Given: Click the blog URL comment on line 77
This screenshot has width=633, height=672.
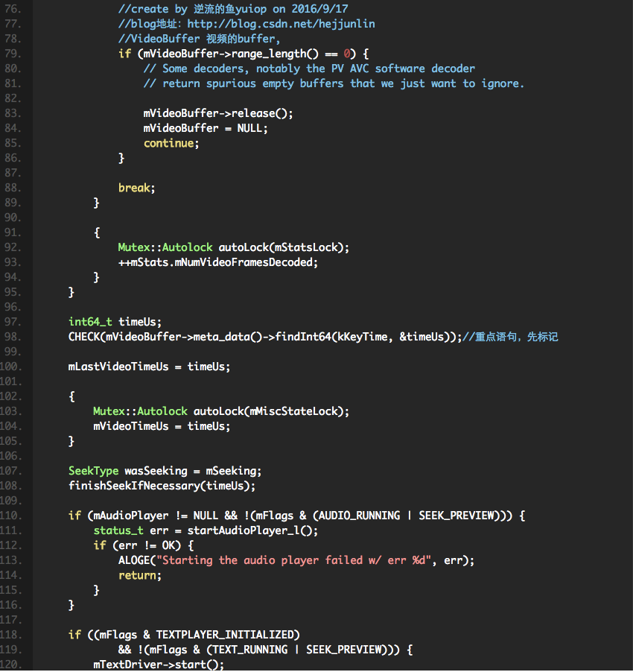Looking at the screenshot, I should [246, 24].
